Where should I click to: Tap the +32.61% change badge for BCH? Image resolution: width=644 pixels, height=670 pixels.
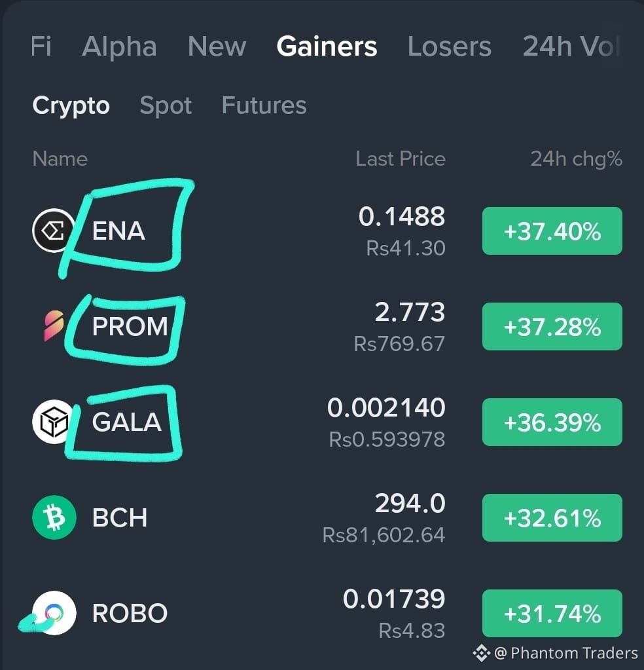552,518
